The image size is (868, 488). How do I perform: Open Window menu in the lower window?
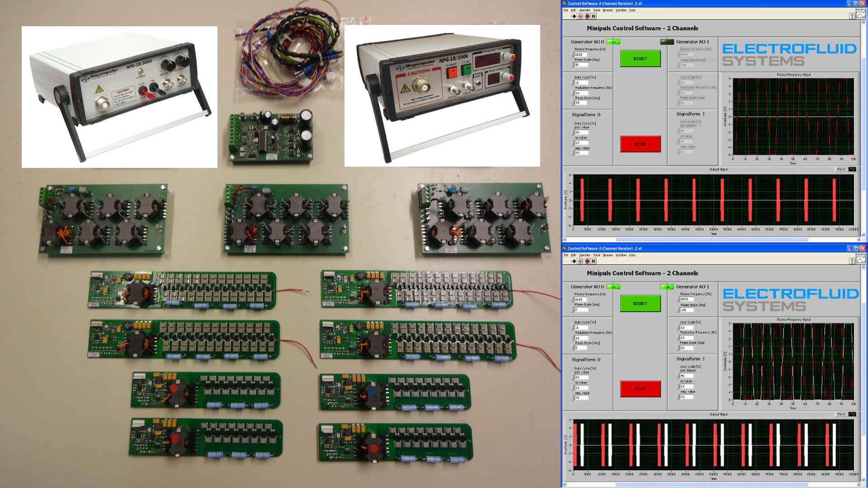[621, 255]
